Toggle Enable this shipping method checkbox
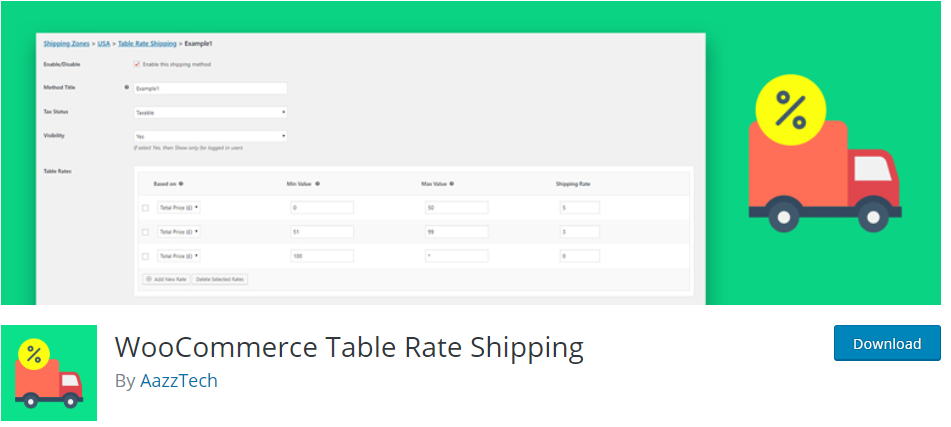The image size is (951, 427). [137, 64]
